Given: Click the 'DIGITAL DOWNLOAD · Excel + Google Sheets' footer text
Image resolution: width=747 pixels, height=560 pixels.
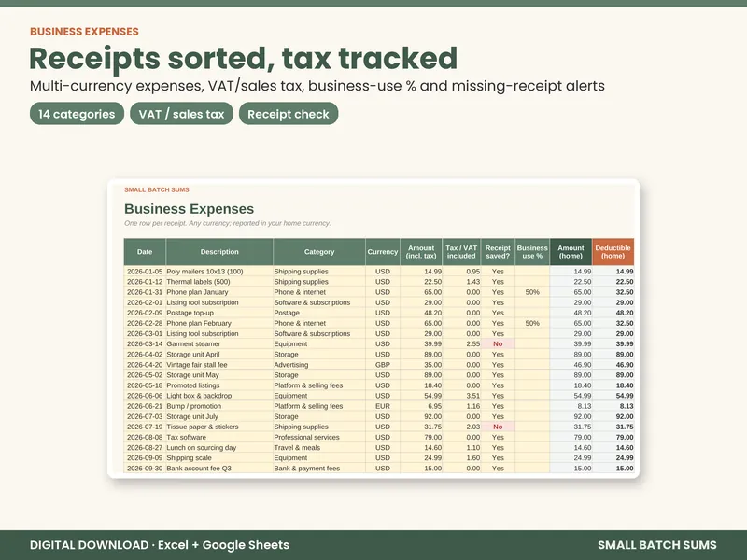Looking at the screenshot, I should (160, 545).
